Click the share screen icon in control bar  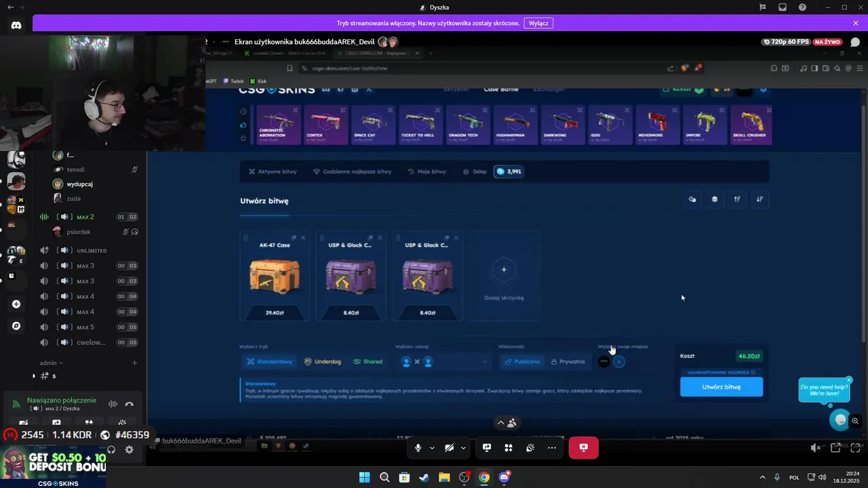click(487, 448)
